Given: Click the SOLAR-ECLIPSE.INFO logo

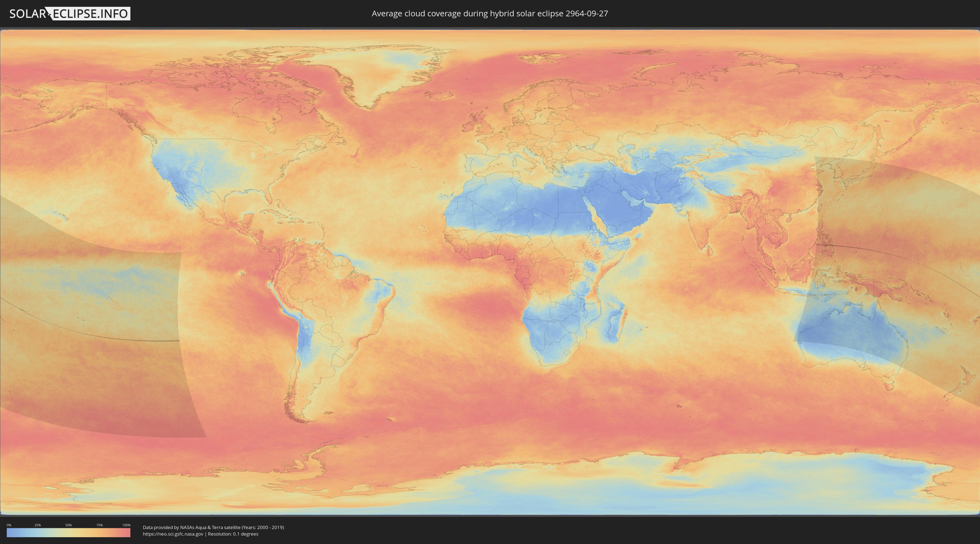Looking at the screenshot, I should tap(70, 14).
